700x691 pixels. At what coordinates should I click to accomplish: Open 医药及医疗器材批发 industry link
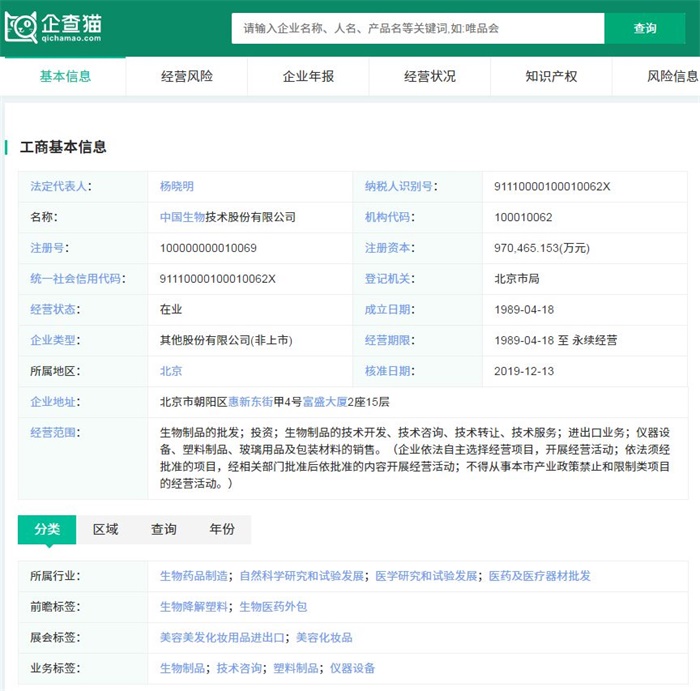pos(540,576)
